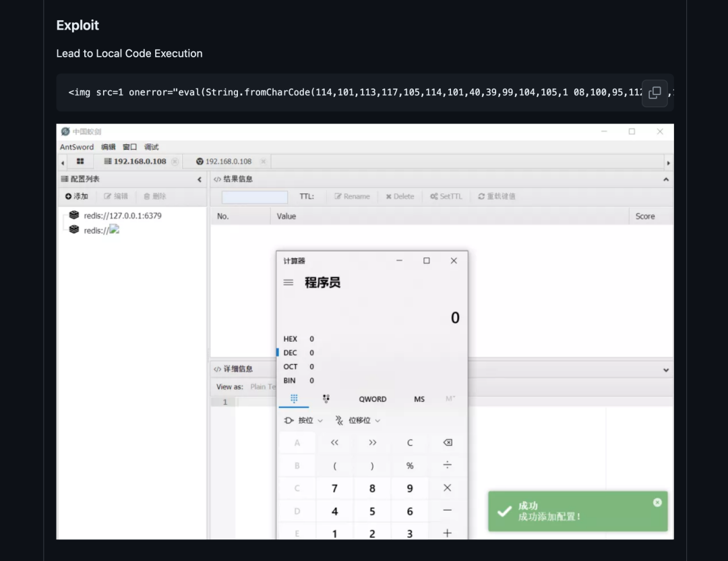
Task: Click line 1 in the detail editor gutter
Action: [x=224, y=402]
